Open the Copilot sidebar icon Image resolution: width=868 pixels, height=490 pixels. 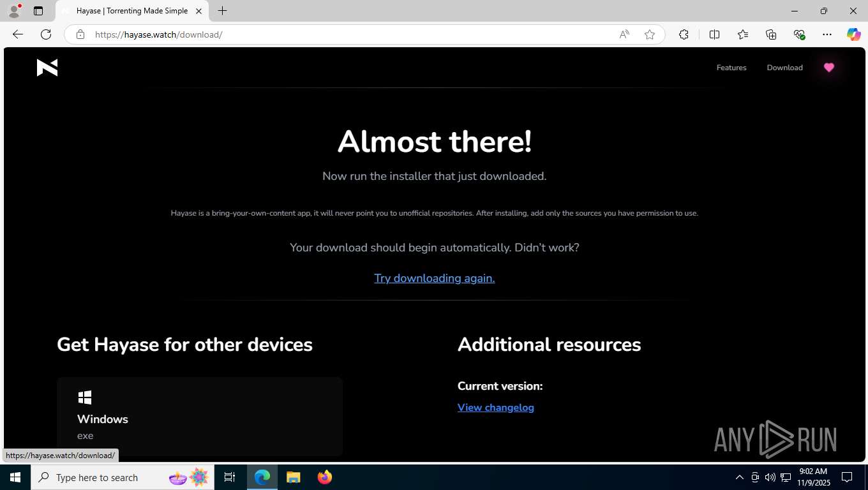pos(853,34)
